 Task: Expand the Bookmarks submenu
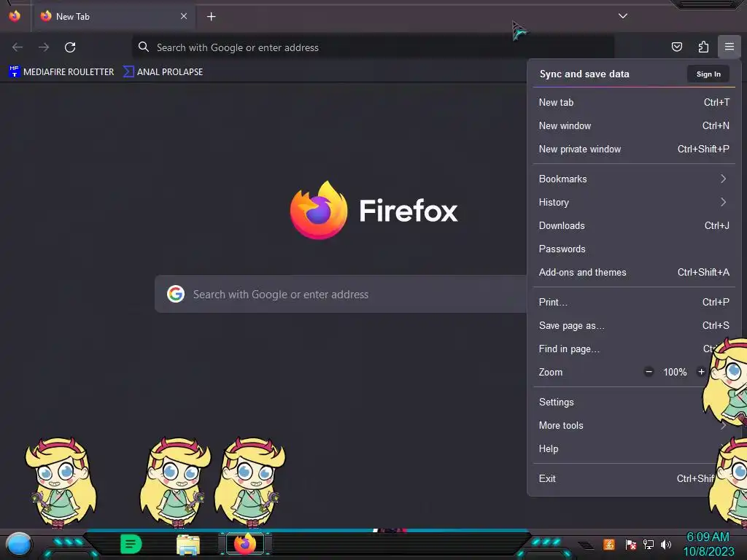click(634, 179)
